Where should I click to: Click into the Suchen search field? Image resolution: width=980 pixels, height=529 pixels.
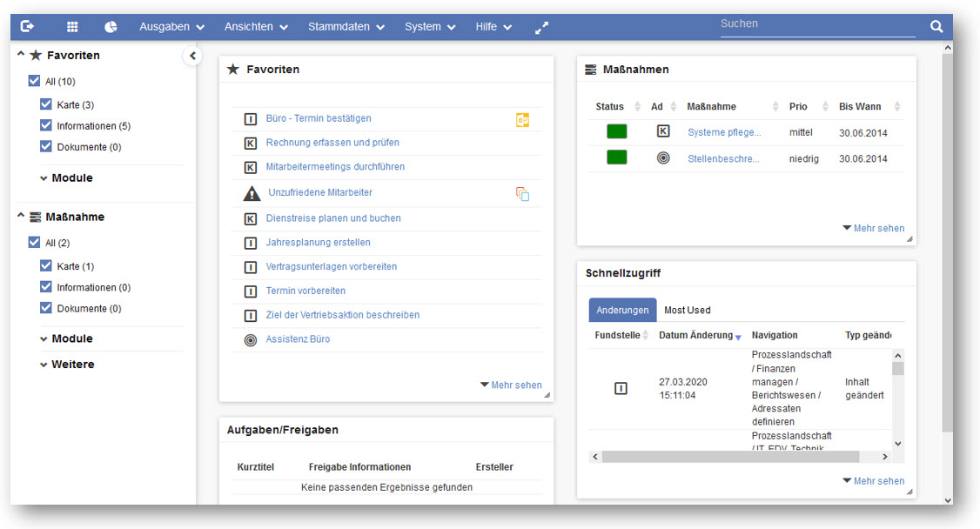tap(816, 24)
